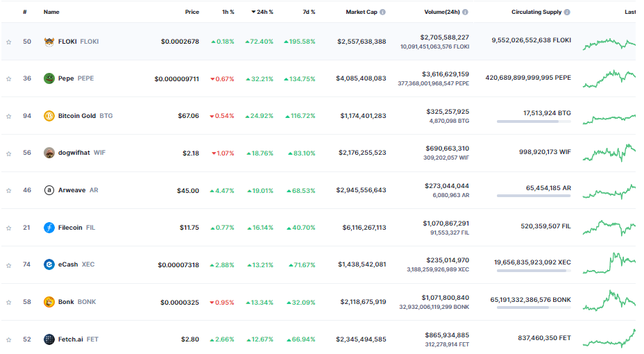This screenshot has height=354, width=644.
Task: Click eCash circulating supply progress bar
Action: (534, 271)
